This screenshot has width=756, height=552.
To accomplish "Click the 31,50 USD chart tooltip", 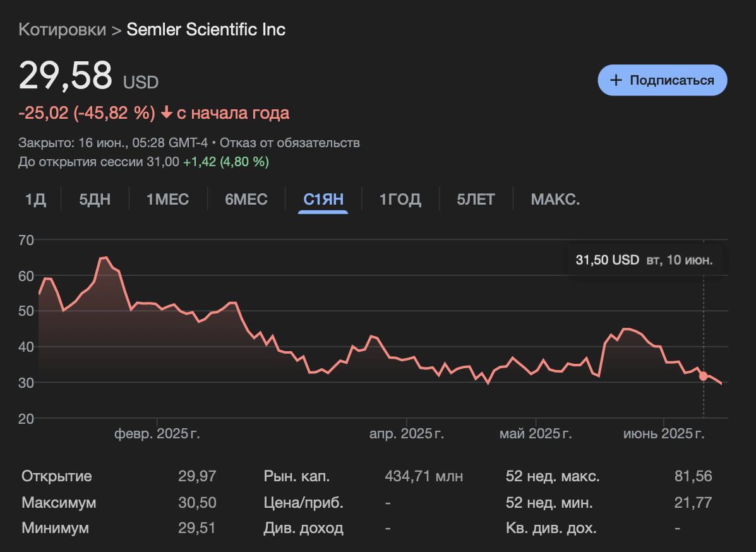I will point(644,260).
